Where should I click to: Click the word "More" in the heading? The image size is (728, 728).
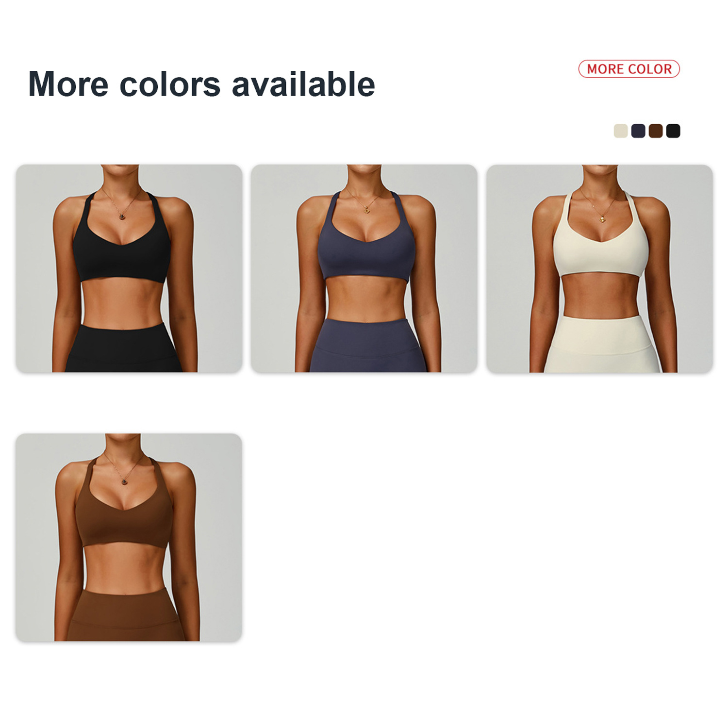[x=68, y=84]
